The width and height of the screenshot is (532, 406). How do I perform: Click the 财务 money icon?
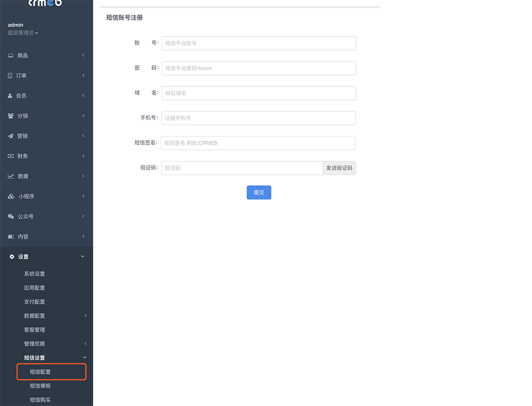(10, 156)
